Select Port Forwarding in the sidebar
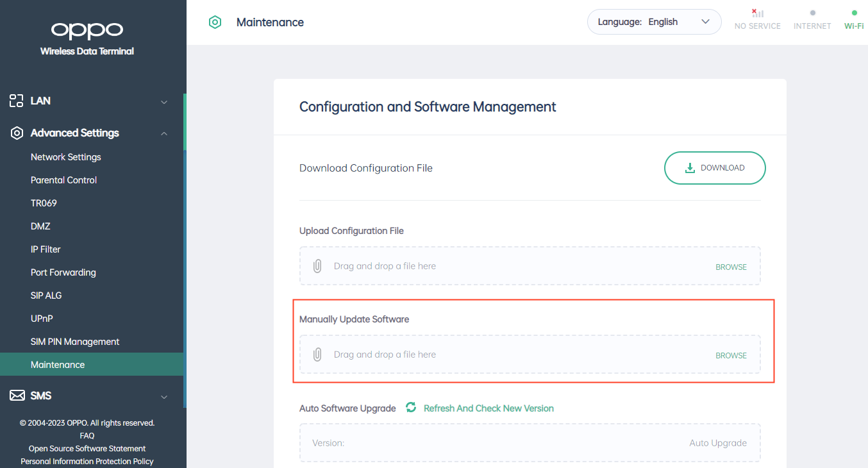The width and height of the screenshot is (868, 468). tap(63, 272)
